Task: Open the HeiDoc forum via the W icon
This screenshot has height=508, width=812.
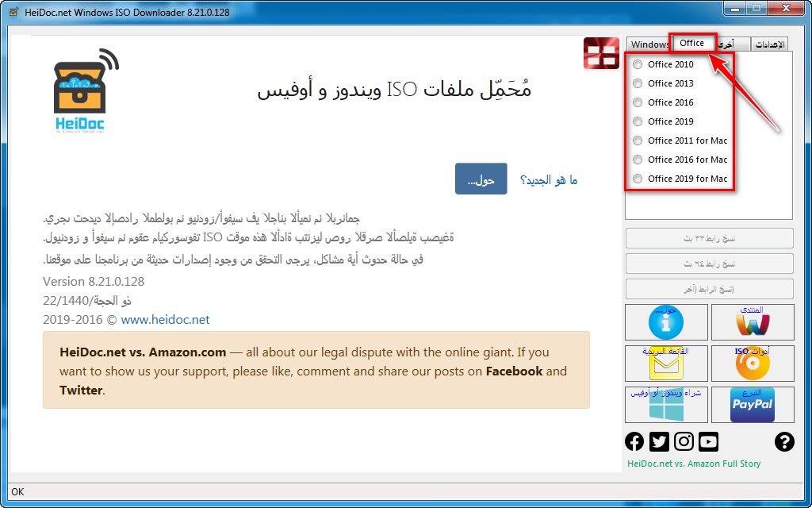Action: 753,321
